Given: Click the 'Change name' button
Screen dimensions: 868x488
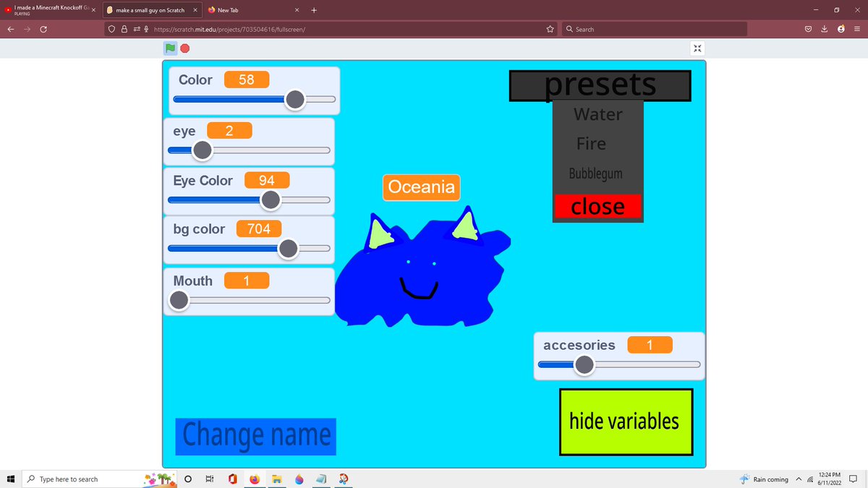Looking at the screenshot, I should [x=256, y=435].
